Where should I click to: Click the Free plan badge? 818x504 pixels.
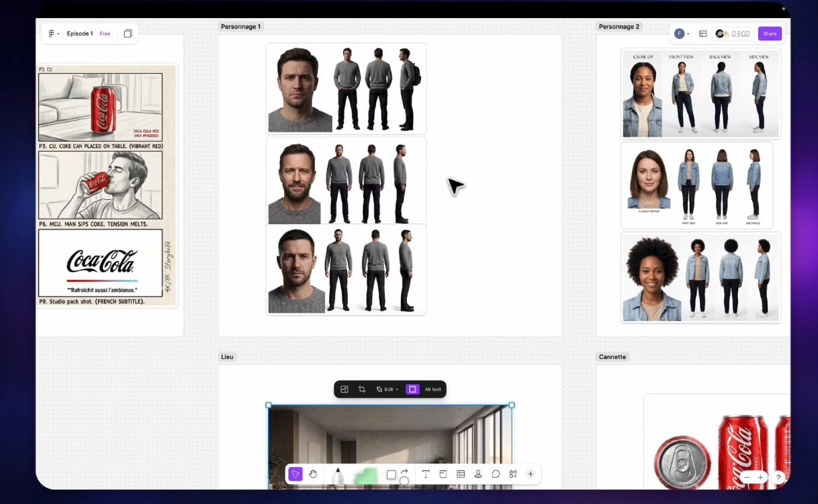pos(105,34)
